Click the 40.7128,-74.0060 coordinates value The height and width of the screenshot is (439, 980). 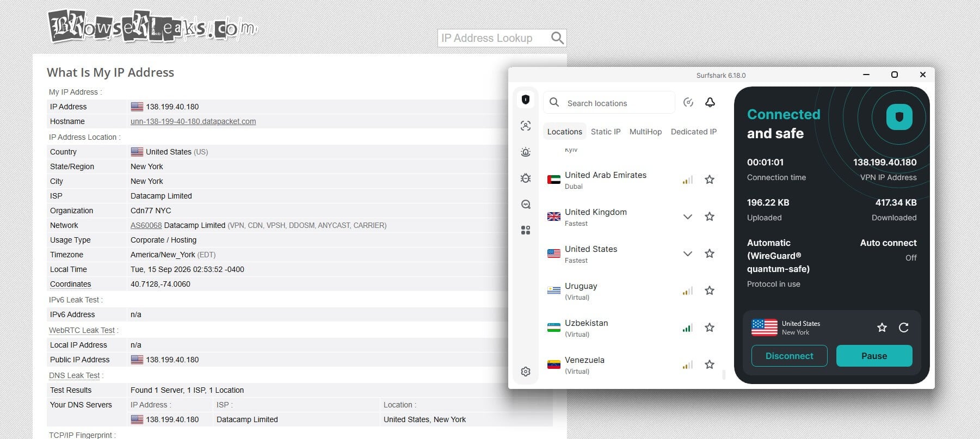161,284
